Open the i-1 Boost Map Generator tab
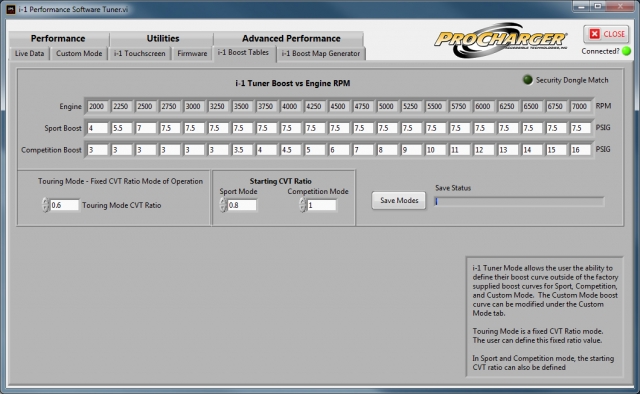The image size is (640, 394). 321,53
